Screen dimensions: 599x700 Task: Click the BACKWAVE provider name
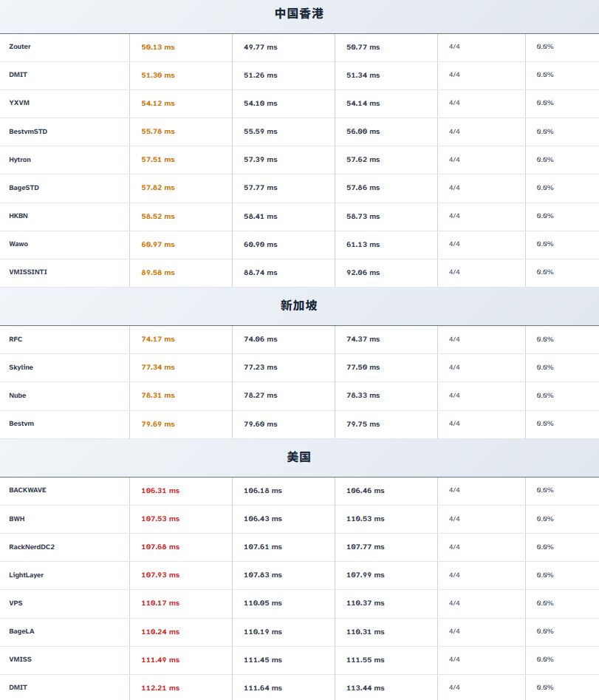27,490
